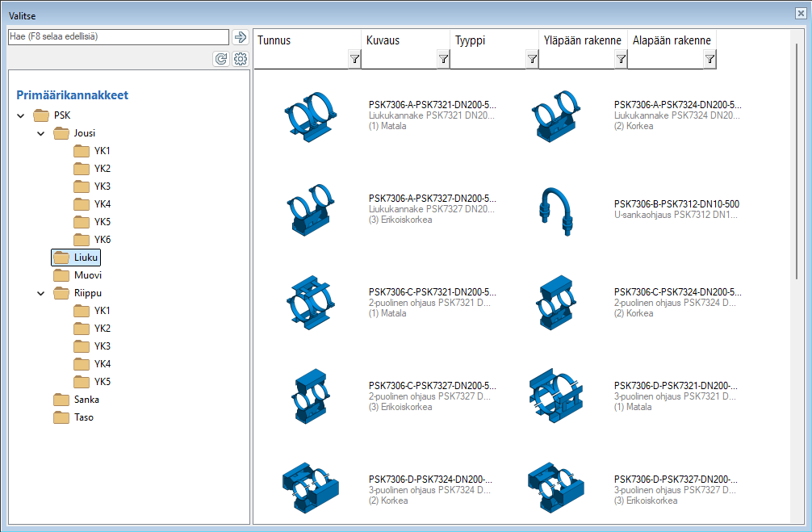This screenshot has height=532, width=812.
Task: Collapse the Jousi folder
Action: [x=41, y=134]
